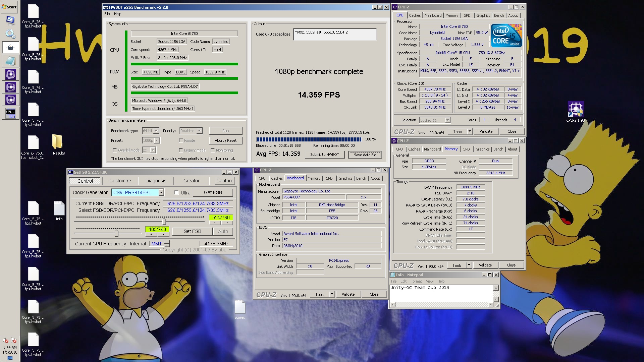
Task: Open the Start menu
Action: click(9, 7)
